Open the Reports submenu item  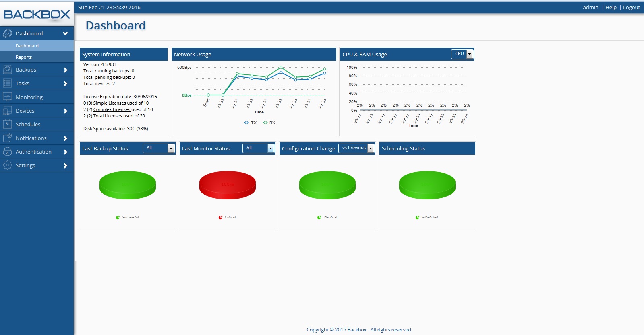pyautogui.click(x=24, y=57)
